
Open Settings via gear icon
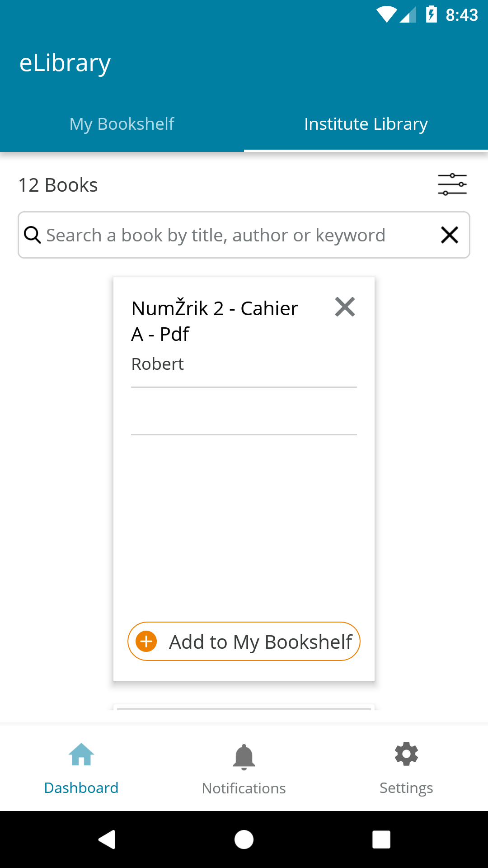point(406,754)
